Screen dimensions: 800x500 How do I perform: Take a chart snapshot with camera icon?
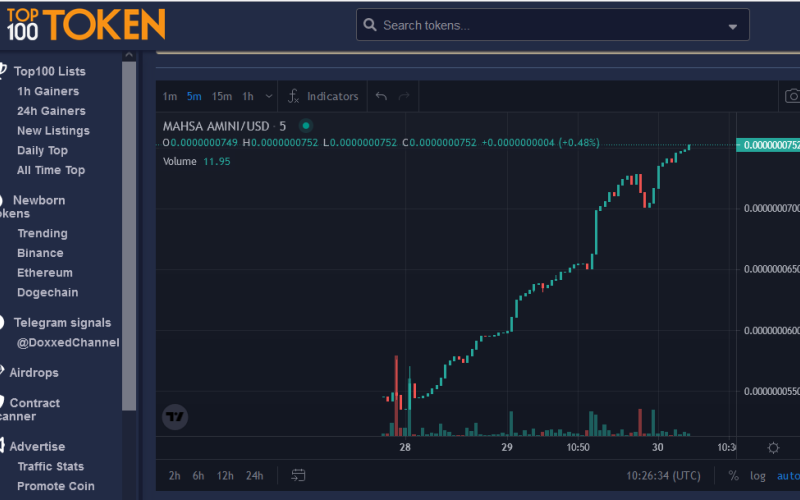(x=791, y=96)
